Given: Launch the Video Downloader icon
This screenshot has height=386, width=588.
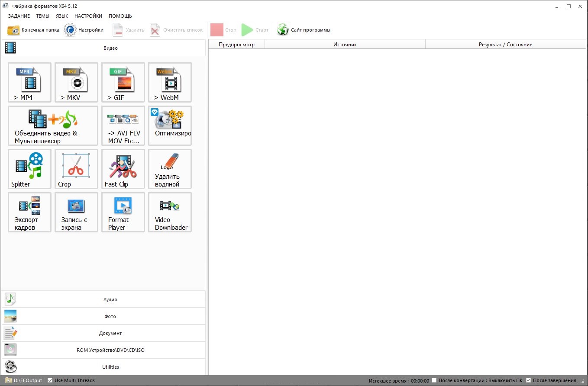Looking at the screenshot, I should 170,212.
